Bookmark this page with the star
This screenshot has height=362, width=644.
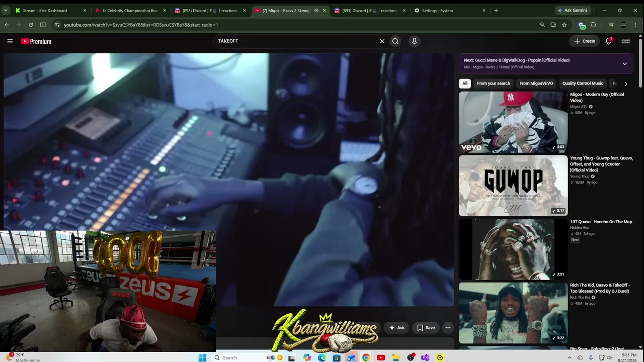[x=564, y=25]
